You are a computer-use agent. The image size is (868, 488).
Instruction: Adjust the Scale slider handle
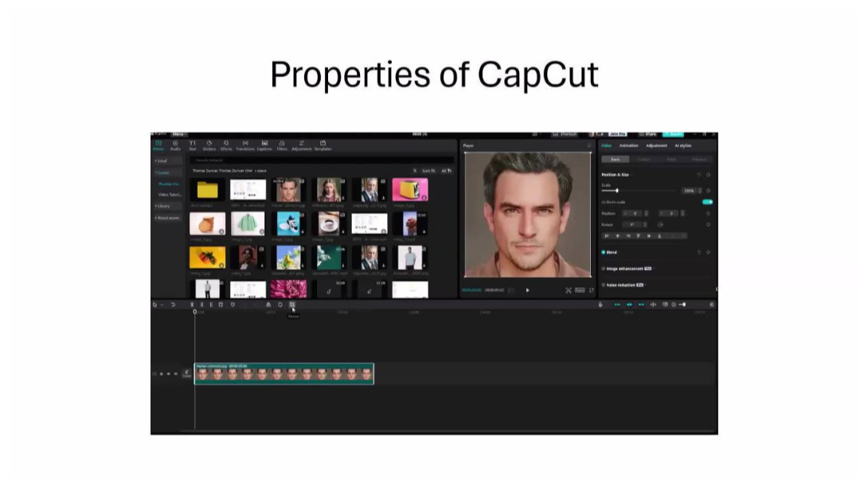616,191
